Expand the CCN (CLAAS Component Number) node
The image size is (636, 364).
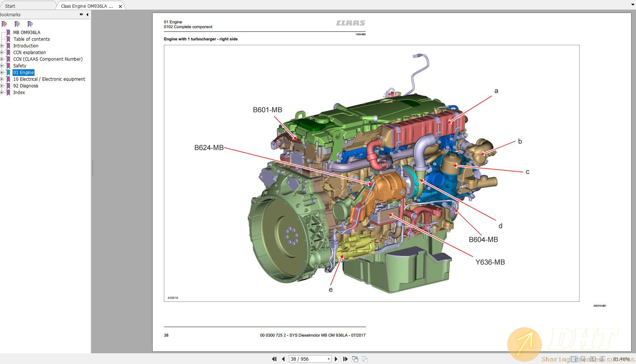(x=1, y=59)
